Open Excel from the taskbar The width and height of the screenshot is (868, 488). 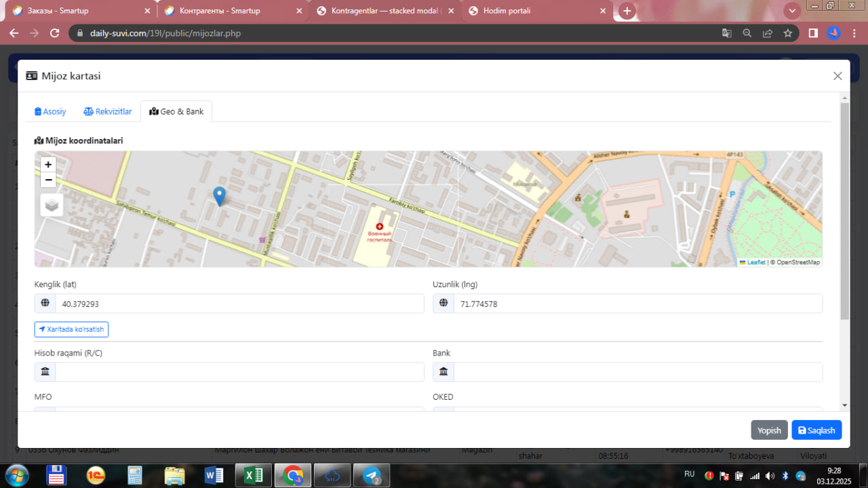click(253, 475)
